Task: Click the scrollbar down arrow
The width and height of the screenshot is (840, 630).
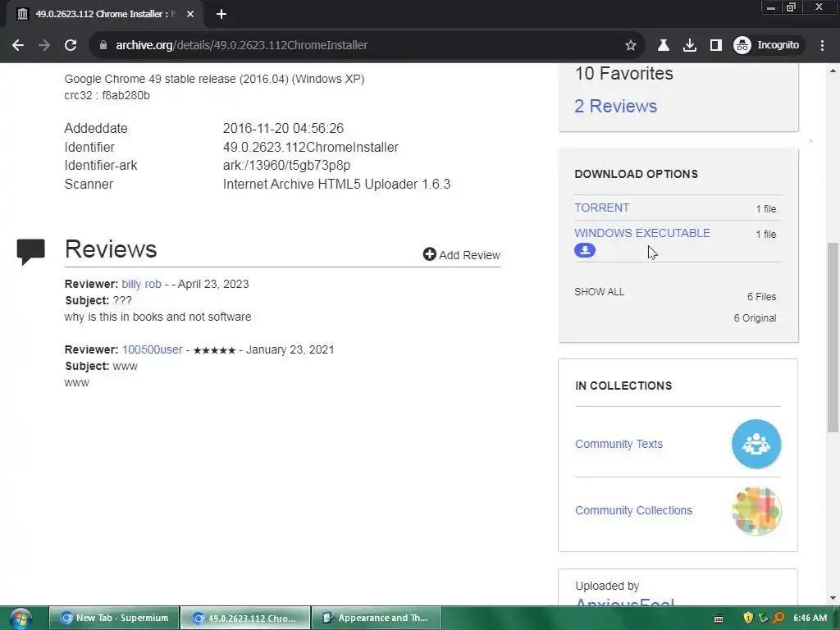Action: pyautogui.click(x=833, y=598)
